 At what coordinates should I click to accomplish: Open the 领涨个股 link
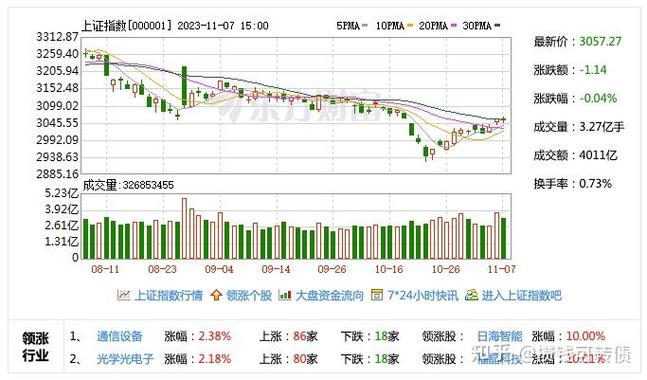coord(249,295)
